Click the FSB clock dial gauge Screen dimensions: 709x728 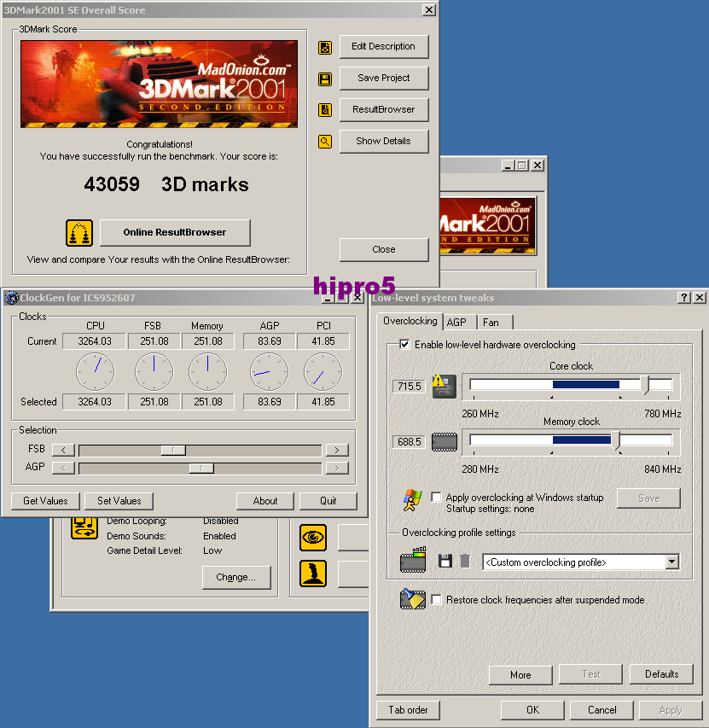pos(154,371)
